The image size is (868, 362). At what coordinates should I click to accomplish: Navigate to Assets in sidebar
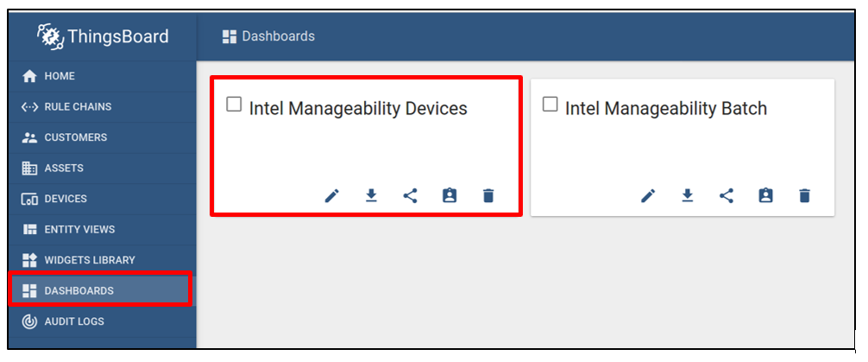[x=63, y=168]
